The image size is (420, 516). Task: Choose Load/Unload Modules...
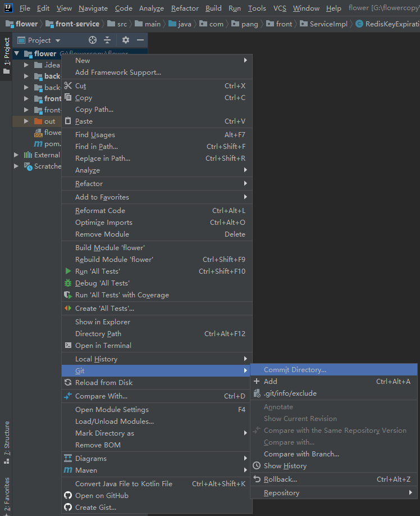click(x=157, y=421)
